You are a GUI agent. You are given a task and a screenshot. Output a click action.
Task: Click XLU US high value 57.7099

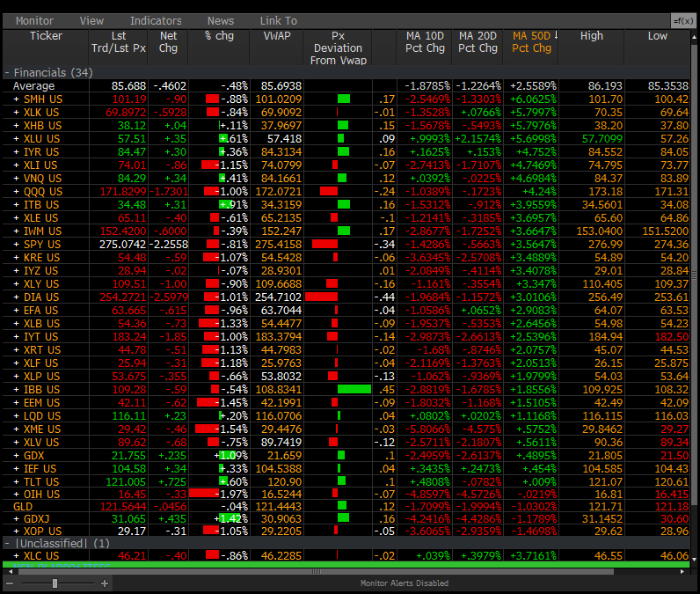click(602, 139)
